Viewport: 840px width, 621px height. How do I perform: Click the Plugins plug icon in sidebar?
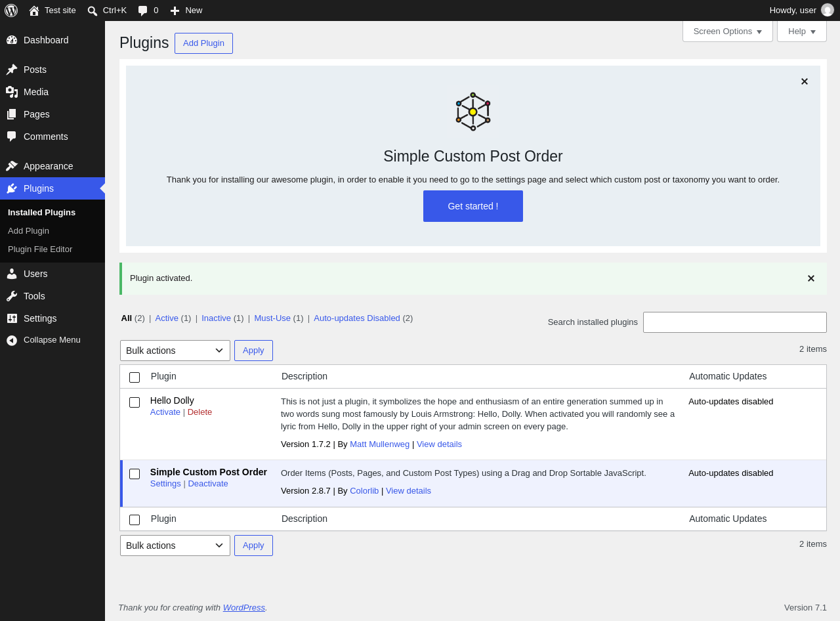12,188
